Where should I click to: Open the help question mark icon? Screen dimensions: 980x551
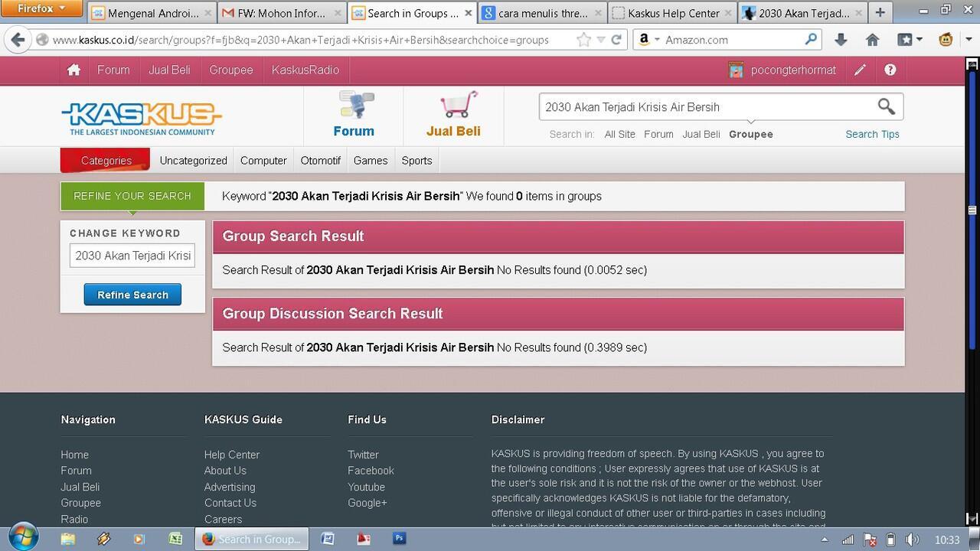[890, 70]
